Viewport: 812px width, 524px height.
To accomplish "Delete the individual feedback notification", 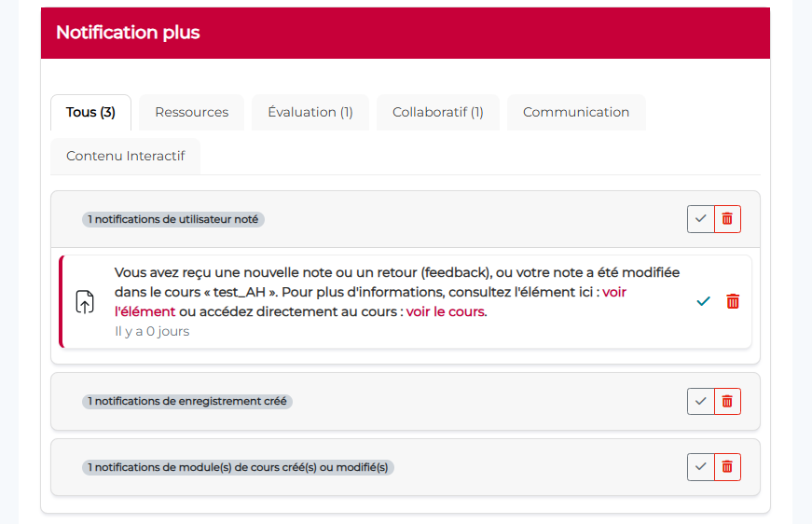I will pos(733,301).
